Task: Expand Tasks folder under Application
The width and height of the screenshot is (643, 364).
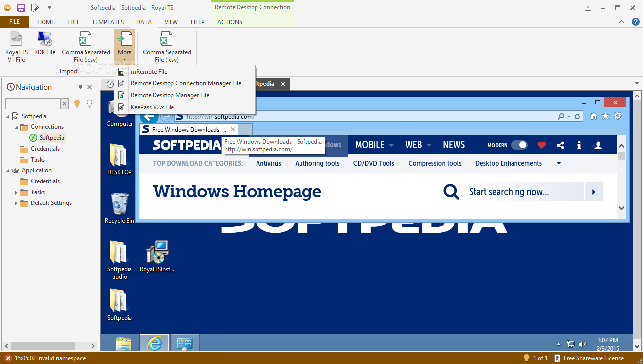Action: [16, 192]
